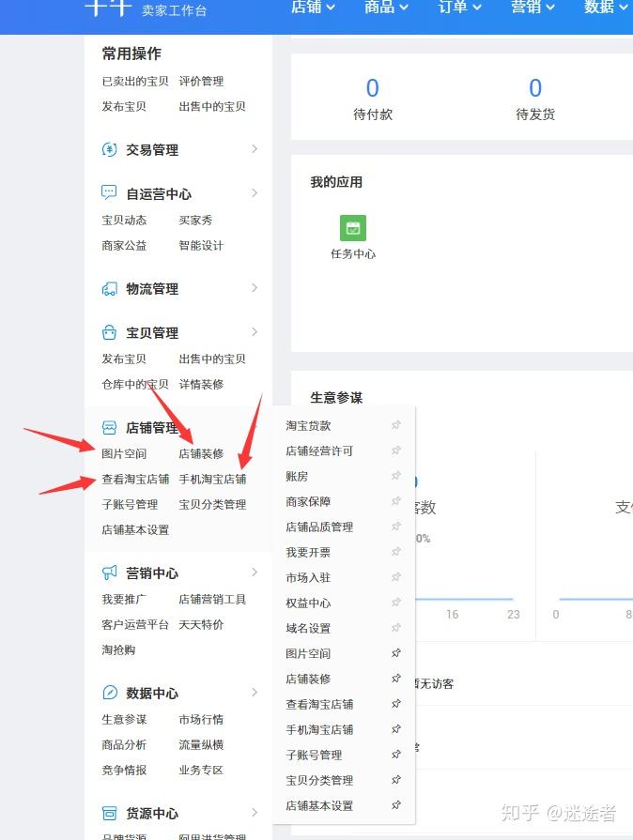Pin 店铺经营许可 in the flyout
This screenshot has height=840, width=633.
click(396, 451)
